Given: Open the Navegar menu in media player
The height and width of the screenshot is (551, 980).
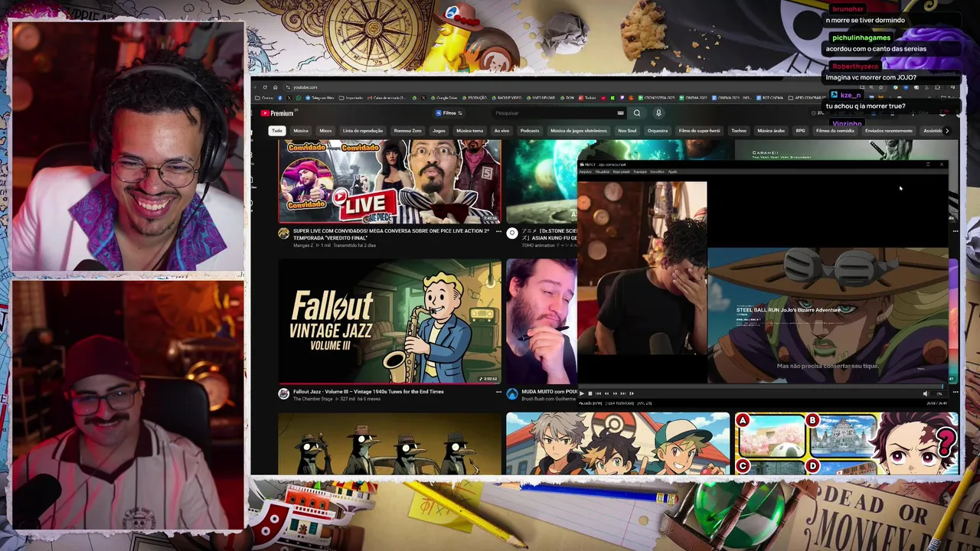Looking at the screenshot, I should (640, 171).
